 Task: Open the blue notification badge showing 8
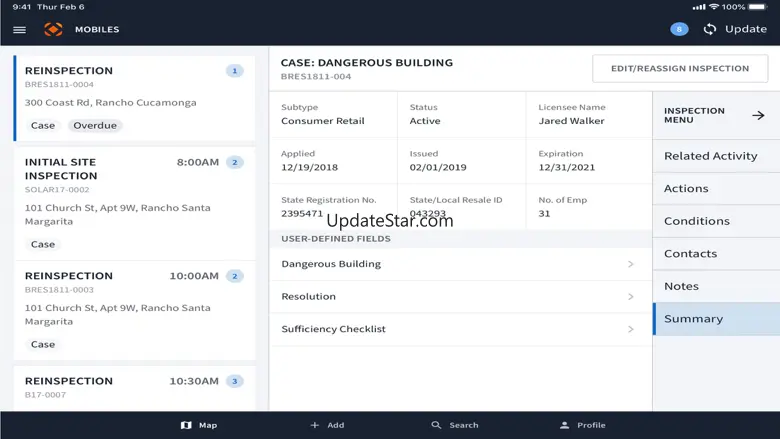coord(679,29)
